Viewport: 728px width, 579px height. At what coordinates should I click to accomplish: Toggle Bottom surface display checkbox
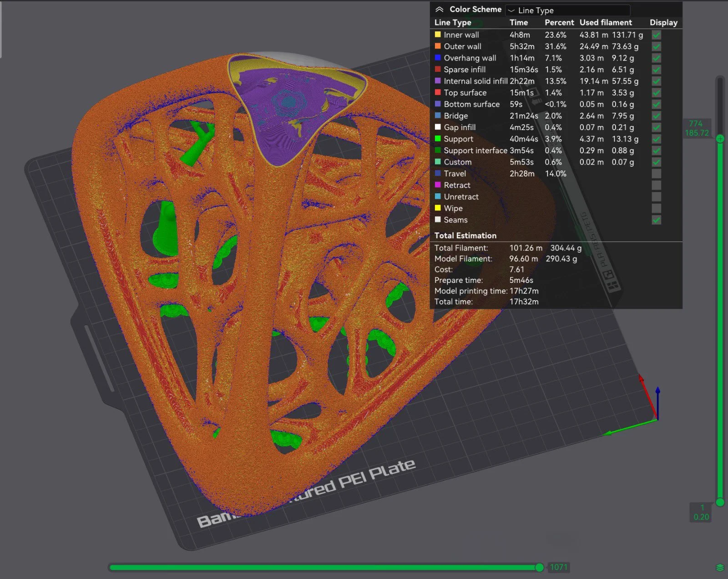tap(656, 104)
